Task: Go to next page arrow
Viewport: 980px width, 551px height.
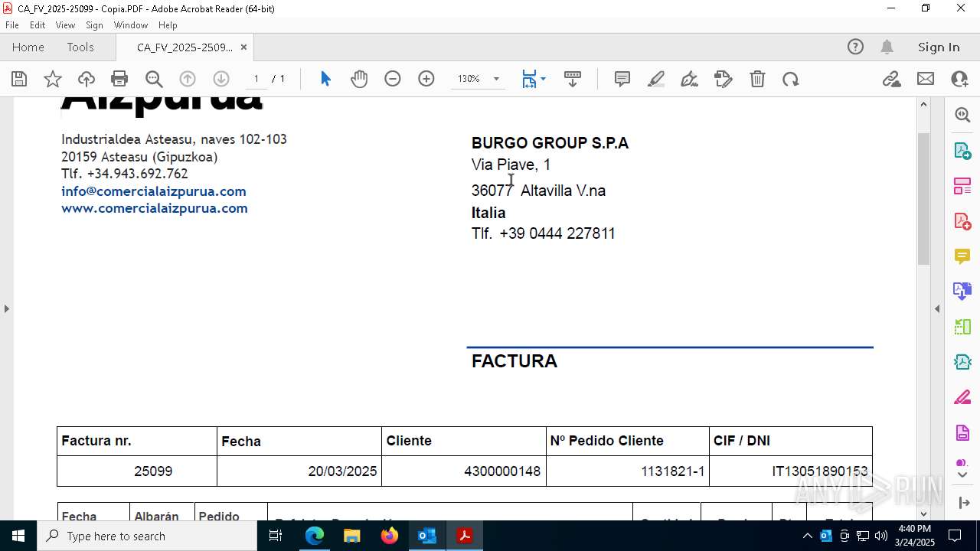Action: coord(221,79)
